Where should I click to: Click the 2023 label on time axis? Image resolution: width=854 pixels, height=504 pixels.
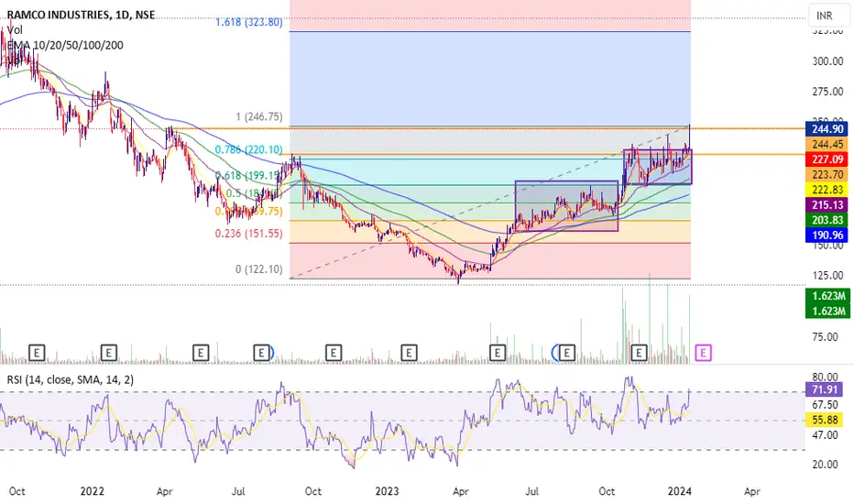387,491
